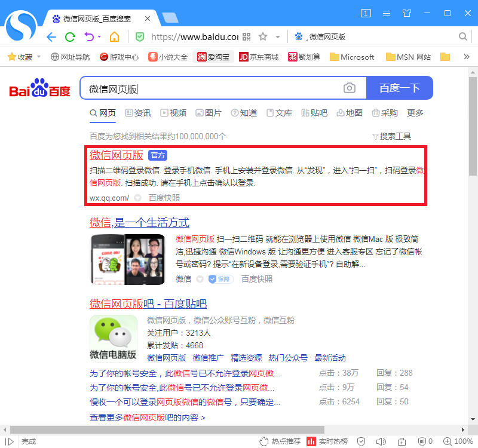Viewport: 478px width, 448px height.
Task: Open 实时热榜 in status bar
Action: 327,441
